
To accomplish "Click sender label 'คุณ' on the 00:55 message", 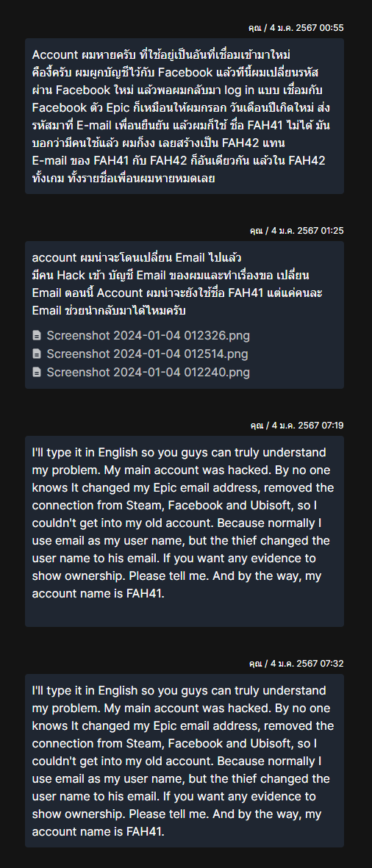I will (255, 28).
